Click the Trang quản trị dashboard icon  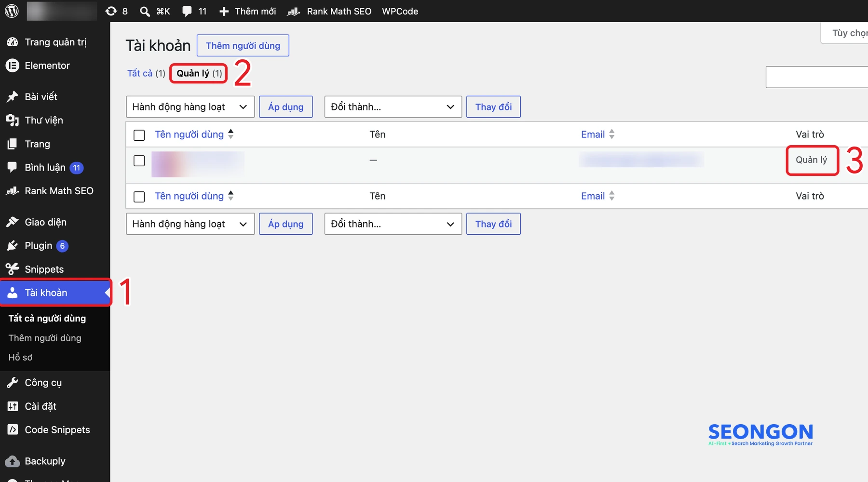click(x=13, y=42)
